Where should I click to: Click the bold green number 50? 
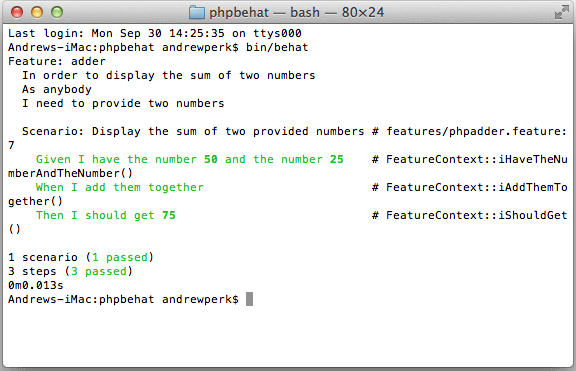tap(211, 159)
